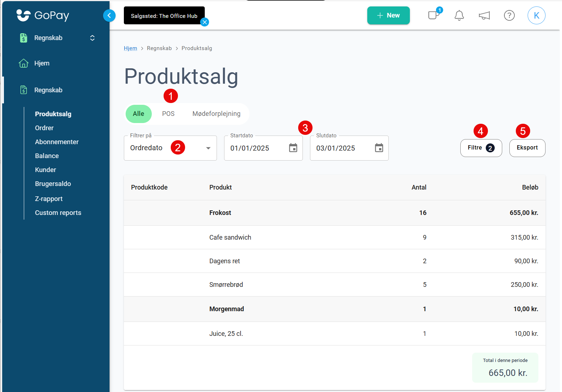The height and width of the screenshot is (392, 562).
Task: Open the Filtrer på Ordredato dropdown
Action: (x=170, y=148)
